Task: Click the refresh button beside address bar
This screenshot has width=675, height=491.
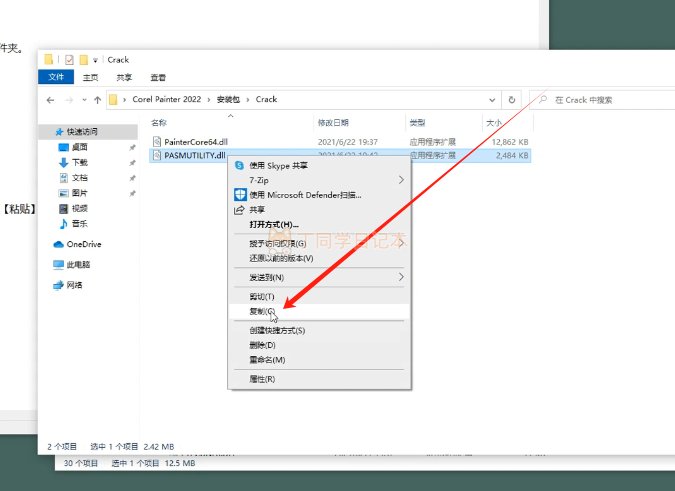Action: point(512,100)
